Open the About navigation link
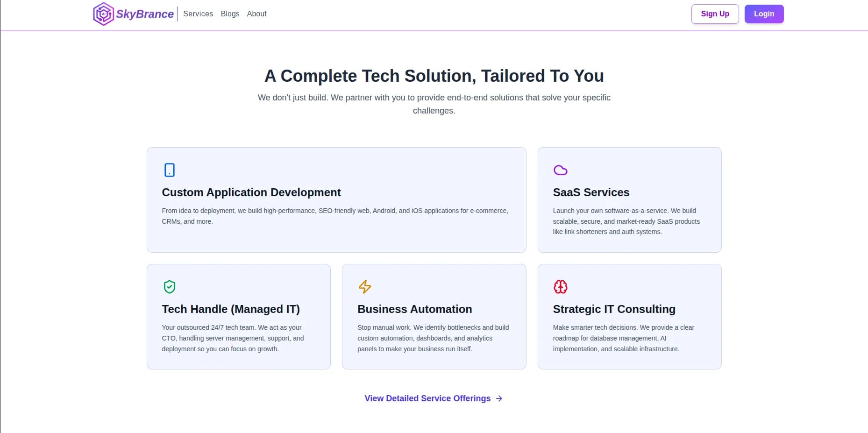 pyautogui.click(x=256, y=14)
